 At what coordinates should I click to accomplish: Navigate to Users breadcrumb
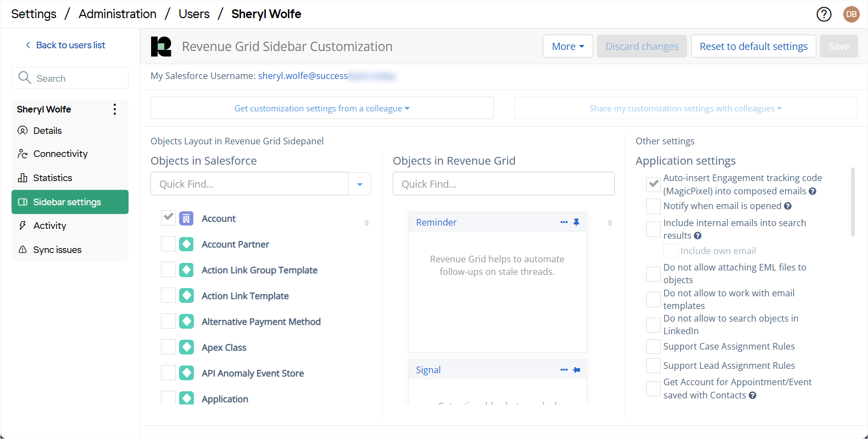tap(194, 14)
